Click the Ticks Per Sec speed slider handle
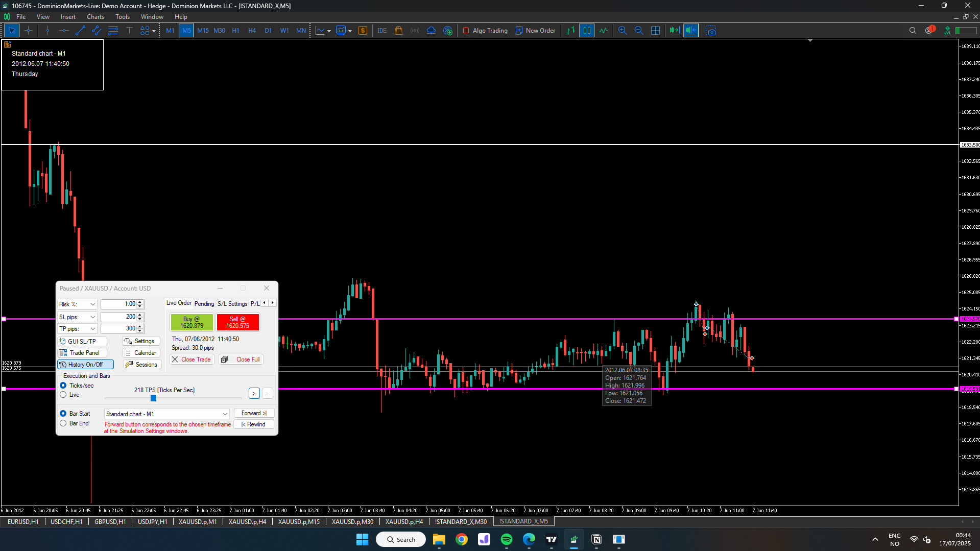980x551 pixels. [153, 398]
